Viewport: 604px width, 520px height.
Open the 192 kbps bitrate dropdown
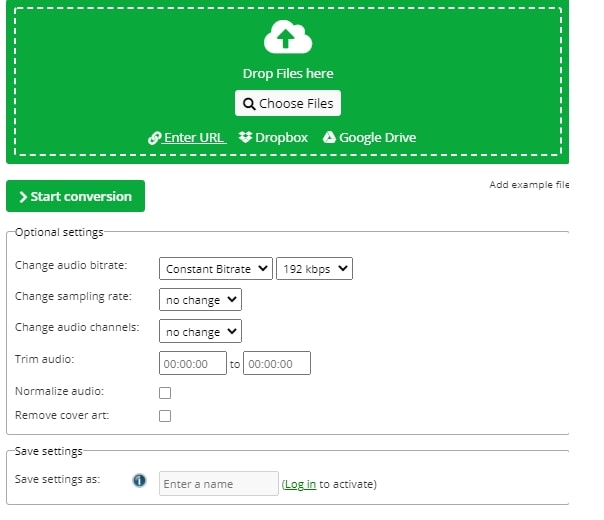click(x=314, y=268)
